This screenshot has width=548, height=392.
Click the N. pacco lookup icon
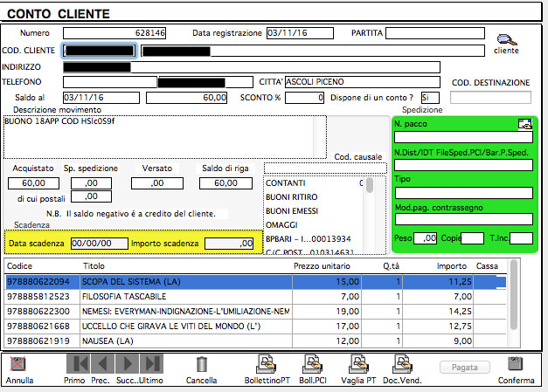click(525, 124)
